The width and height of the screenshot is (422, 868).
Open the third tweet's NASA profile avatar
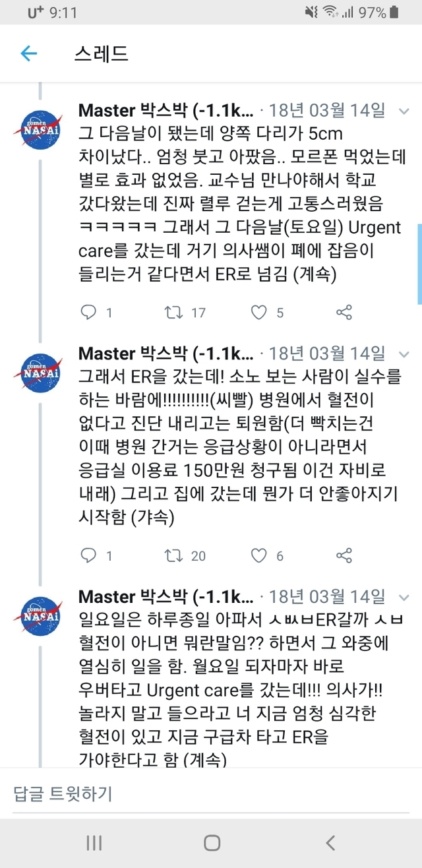(38, 617)
